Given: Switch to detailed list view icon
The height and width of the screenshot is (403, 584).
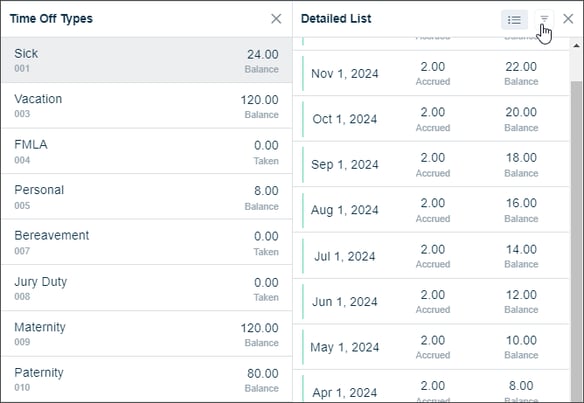Looking at the screenshot, I should (514, 19).
